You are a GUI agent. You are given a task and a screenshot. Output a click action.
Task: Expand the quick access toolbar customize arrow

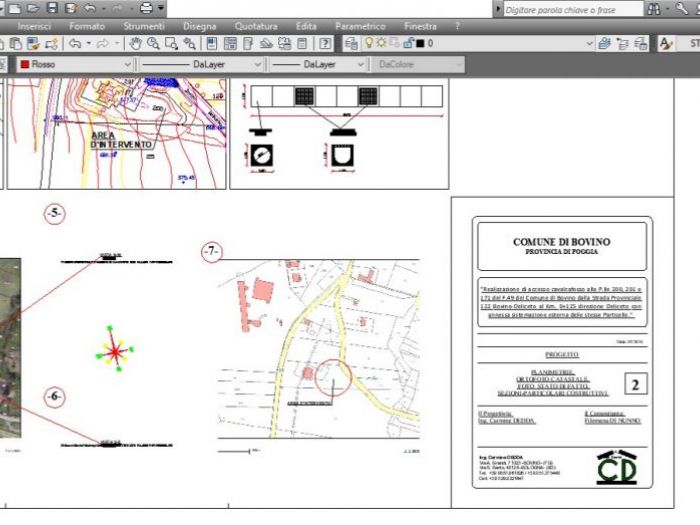click(161, 8)
